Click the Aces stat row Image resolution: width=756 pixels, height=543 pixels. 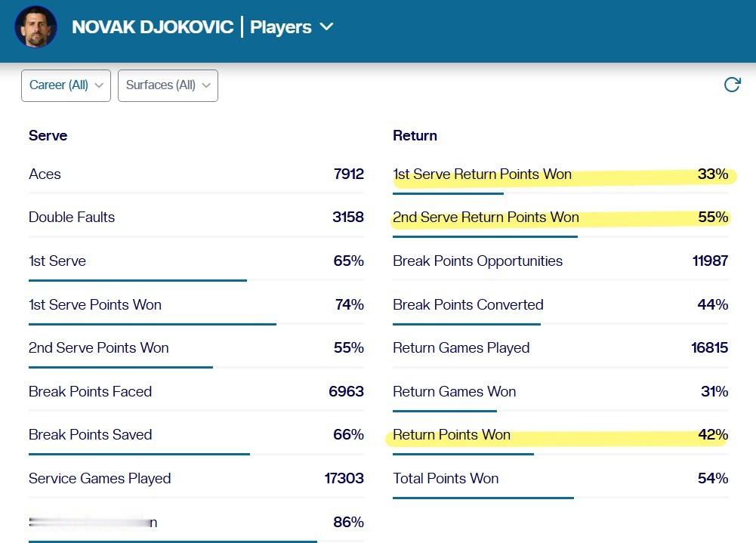point(196,174)
